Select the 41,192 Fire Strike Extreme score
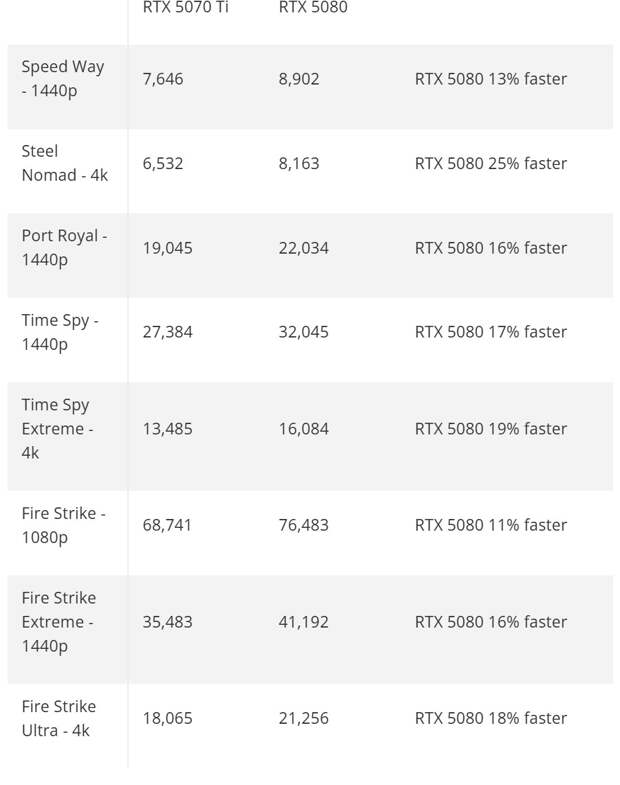Viewport: 620px width, 785px height. point(303,622)
